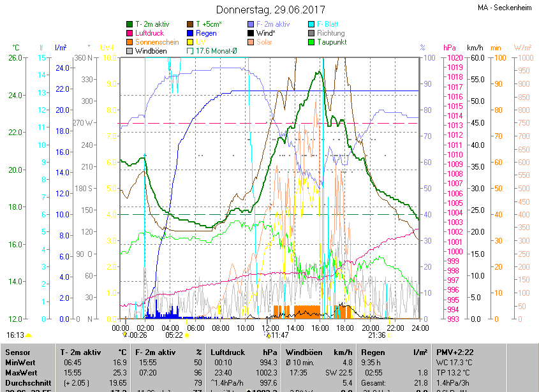Click the km/h axis unit label
The image size is (539, 392).
[x=475, y=48]
